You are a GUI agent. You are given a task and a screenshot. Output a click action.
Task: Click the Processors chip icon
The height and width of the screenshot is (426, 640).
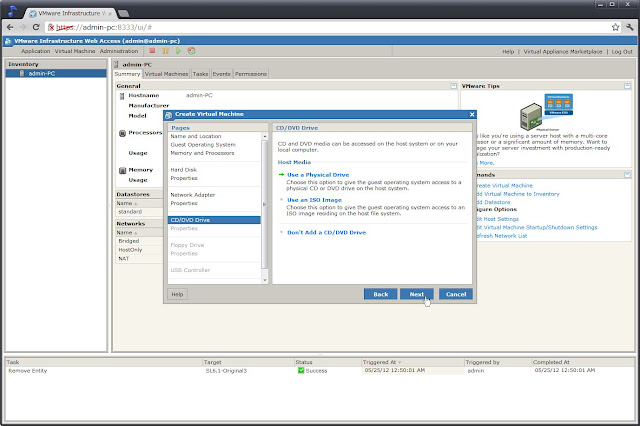tap(122, 133)
